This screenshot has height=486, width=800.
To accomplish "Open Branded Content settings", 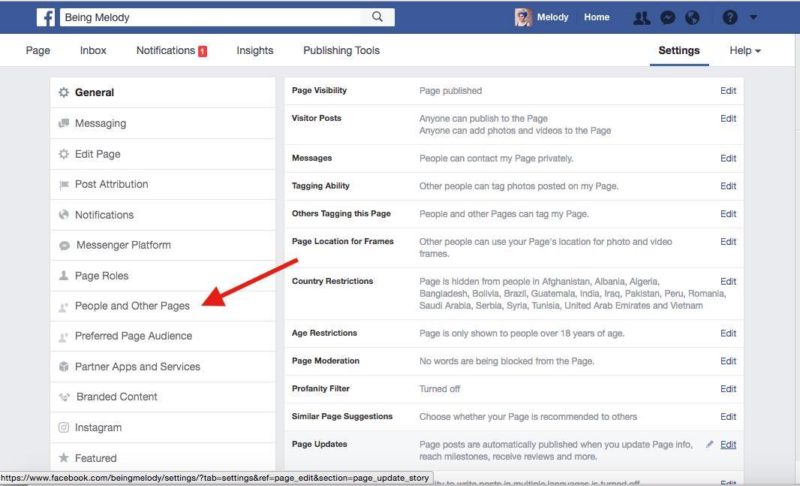I will pos(163,397).
